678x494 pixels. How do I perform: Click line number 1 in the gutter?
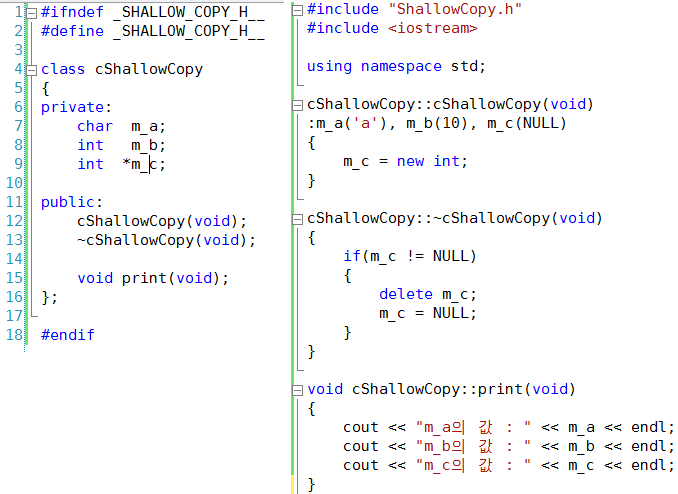[18, 12]
